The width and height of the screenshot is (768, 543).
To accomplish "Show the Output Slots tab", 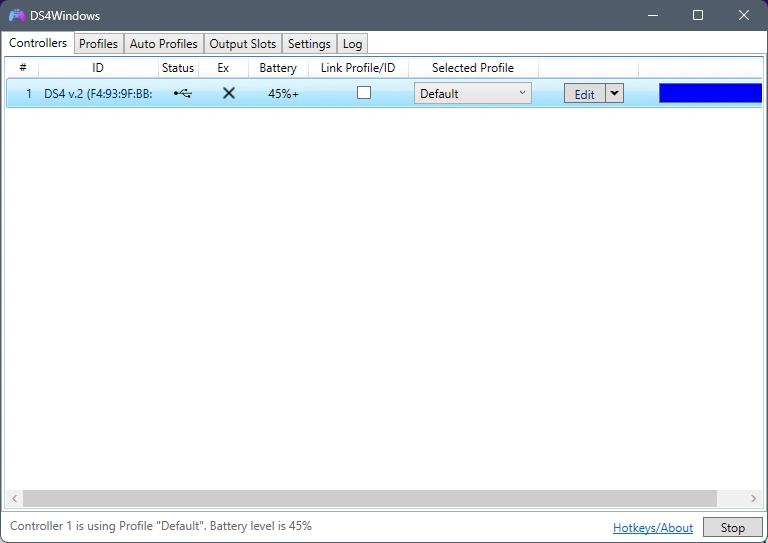I will (x=242, y=44).
